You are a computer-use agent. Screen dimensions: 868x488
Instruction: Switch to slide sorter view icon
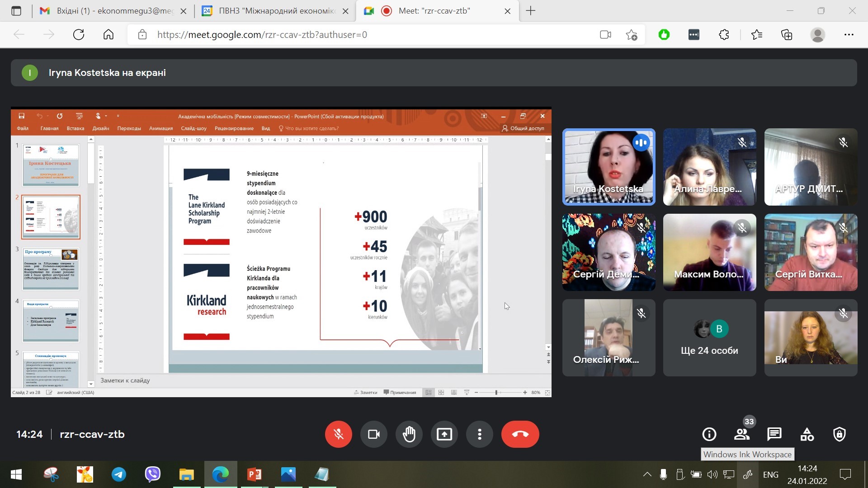click(441, 392)
